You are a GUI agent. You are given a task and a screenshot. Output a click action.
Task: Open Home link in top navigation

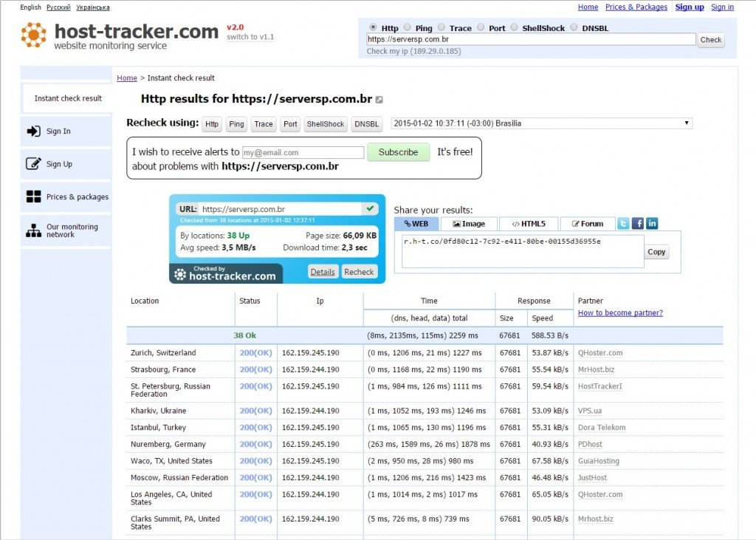[x=588, y=7]
